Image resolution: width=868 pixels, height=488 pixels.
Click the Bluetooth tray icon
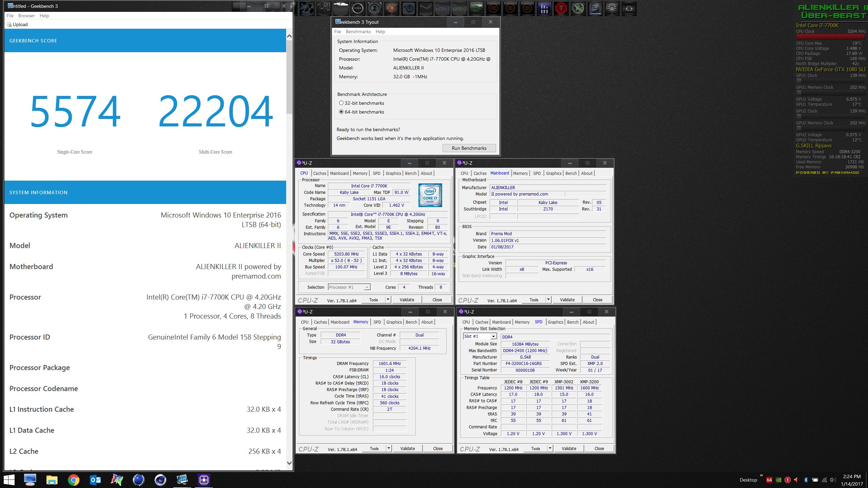point(806,480)
